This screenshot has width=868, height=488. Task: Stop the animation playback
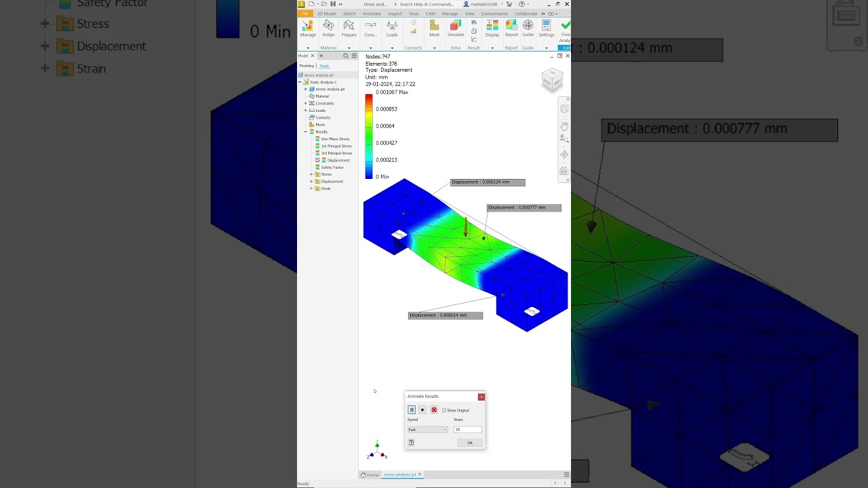click(422, 410)
